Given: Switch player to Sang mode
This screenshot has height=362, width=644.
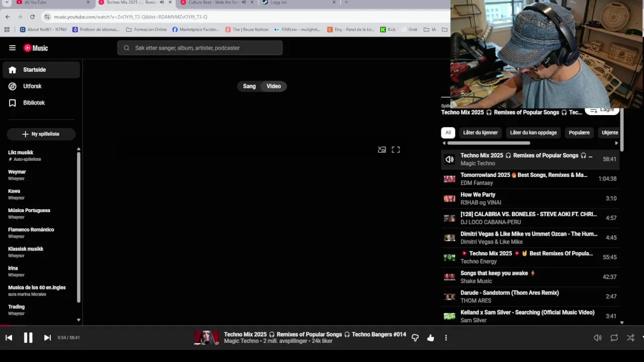Looking at the screenshot, I should tap(250, 86).
